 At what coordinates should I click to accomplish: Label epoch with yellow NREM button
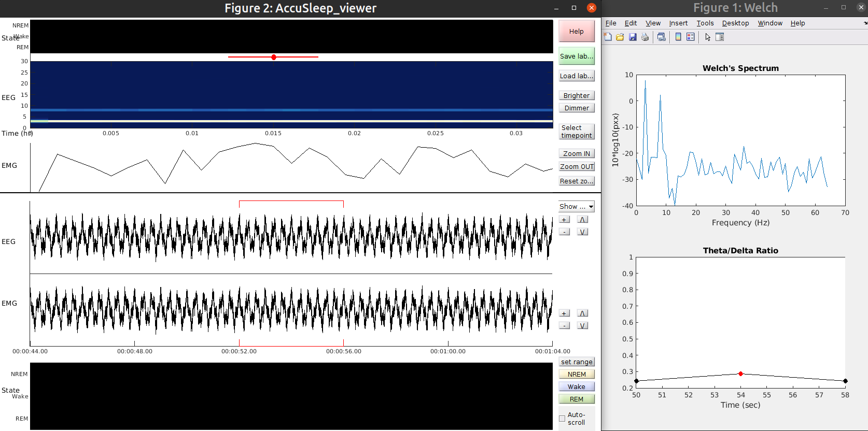[577, 374]
